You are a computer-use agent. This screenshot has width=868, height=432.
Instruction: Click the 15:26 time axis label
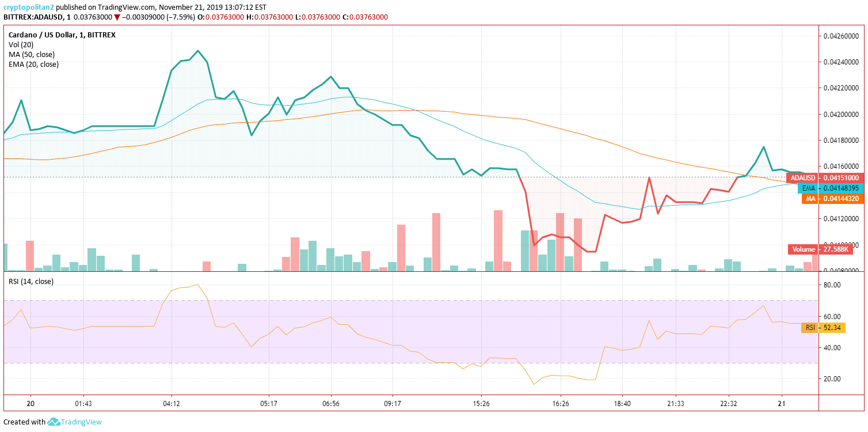tap(481, 403)
